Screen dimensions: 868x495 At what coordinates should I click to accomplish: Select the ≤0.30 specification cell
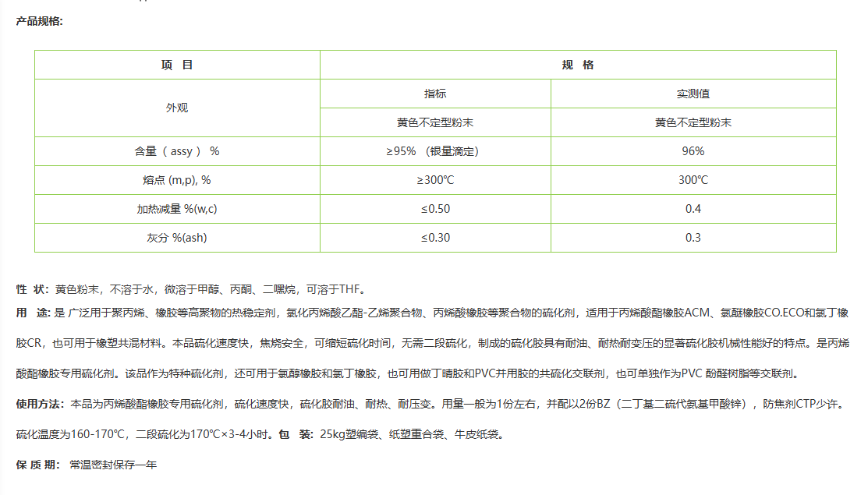[435, 237]
